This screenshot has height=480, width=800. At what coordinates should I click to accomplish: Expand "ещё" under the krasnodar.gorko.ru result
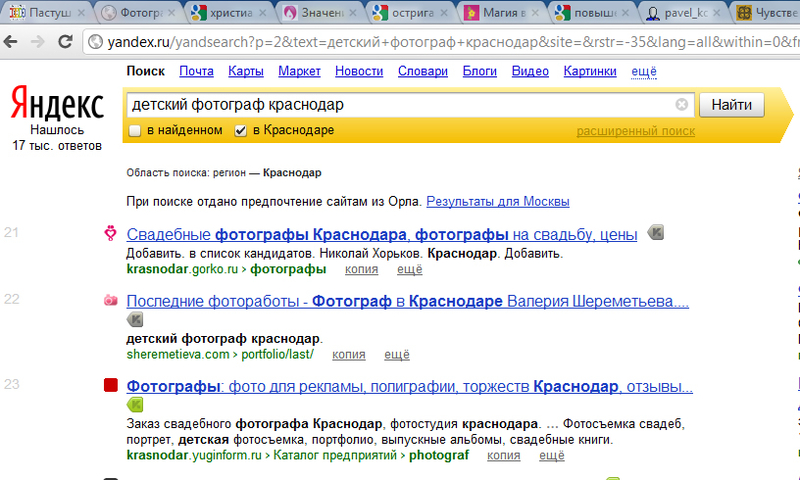pos(410,269)
